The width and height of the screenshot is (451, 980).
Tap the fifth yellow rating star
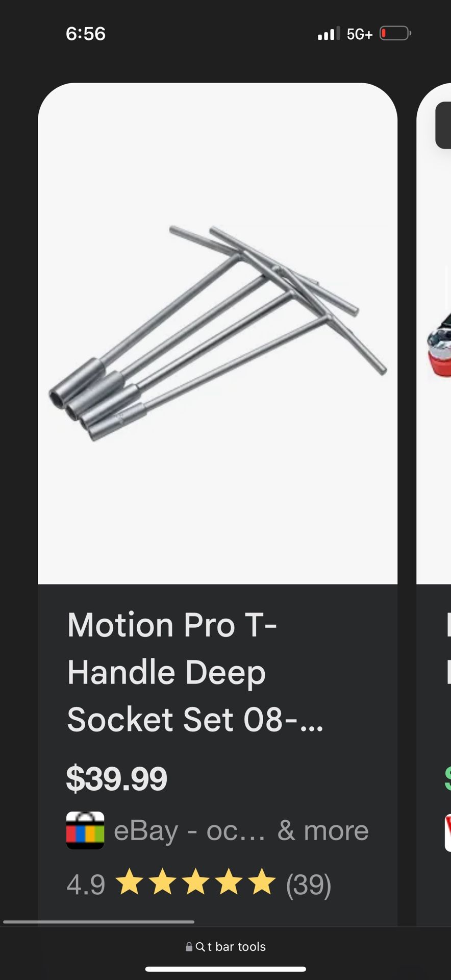[x=262, y=882]
